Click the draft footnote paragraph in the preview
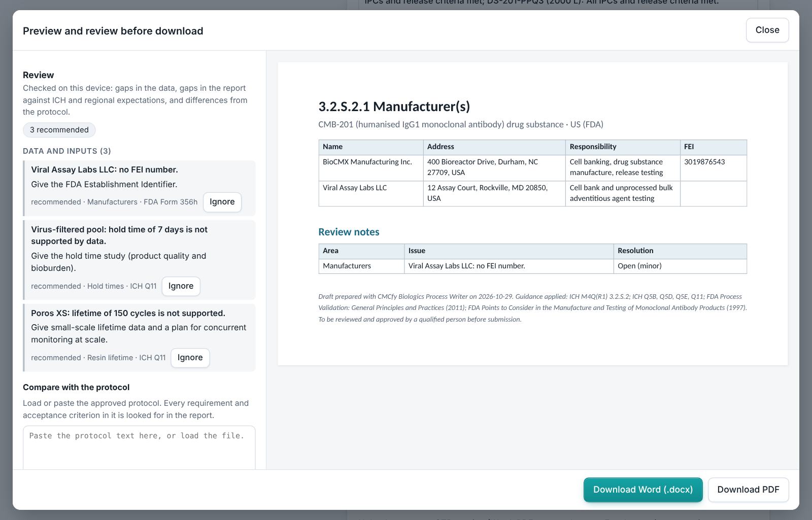Viewport: 812px width, 520px height. click(x=532, y=308)
